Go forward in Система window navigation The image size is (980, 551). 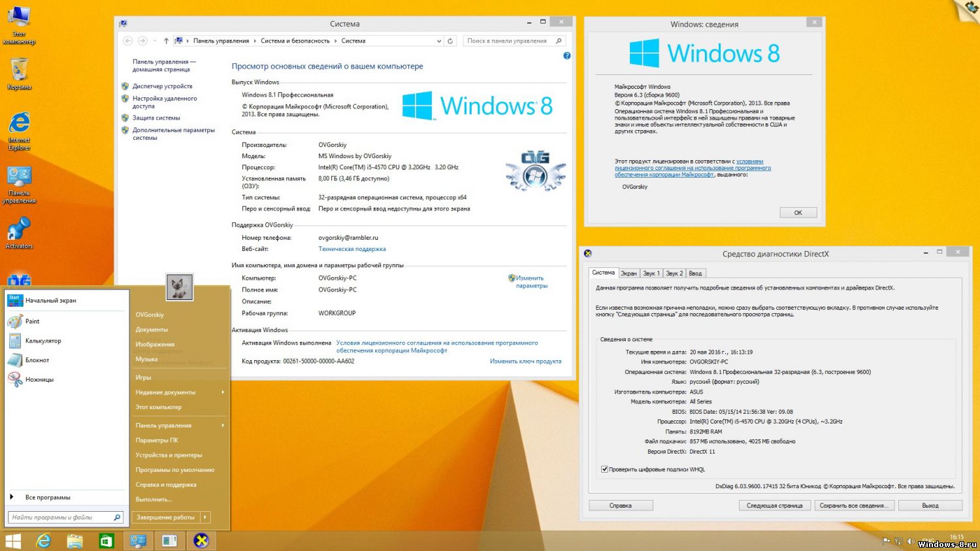tap(142, 41)
